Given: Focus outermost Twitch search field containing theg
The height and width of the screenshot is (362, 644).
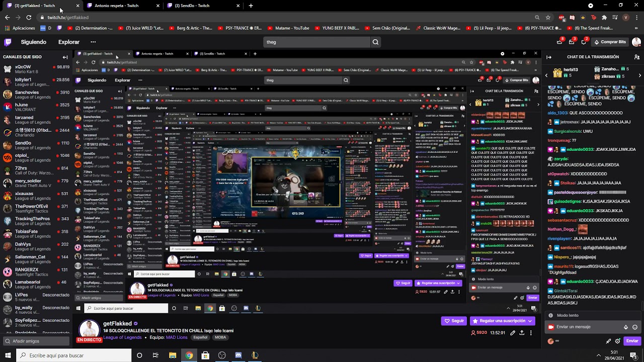Looking at the screenshot, I should click(317, 42).
